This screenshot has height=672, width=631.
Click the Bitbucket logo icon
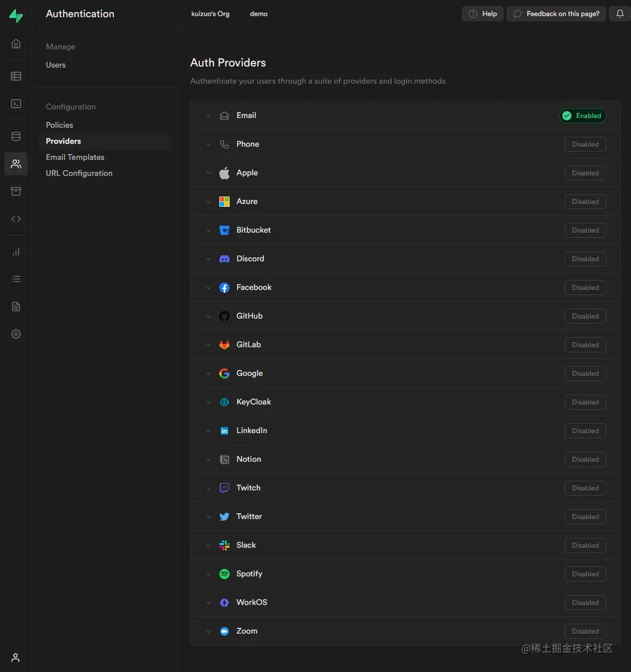click(x=224, y=230)
